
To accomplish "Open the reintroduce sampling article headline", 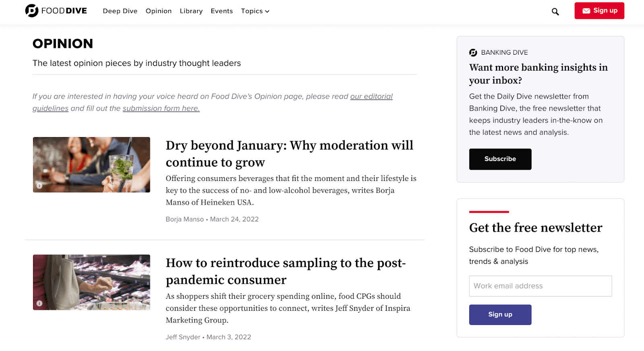I will [286, 271].
